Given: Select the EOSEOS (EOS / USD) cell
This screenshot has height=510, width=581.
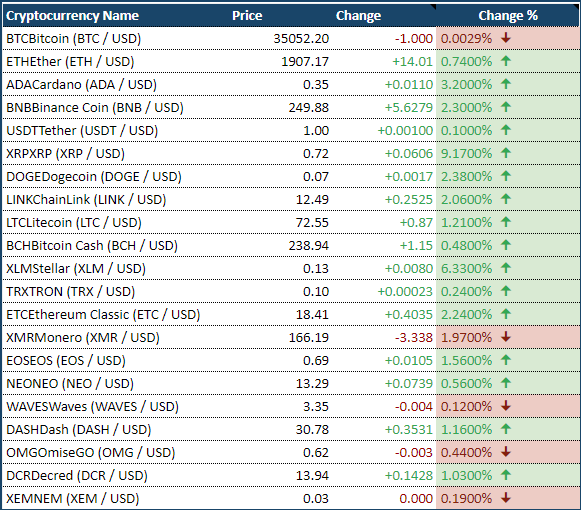Looking at the screenshot, I should click(x=66, y=360).
